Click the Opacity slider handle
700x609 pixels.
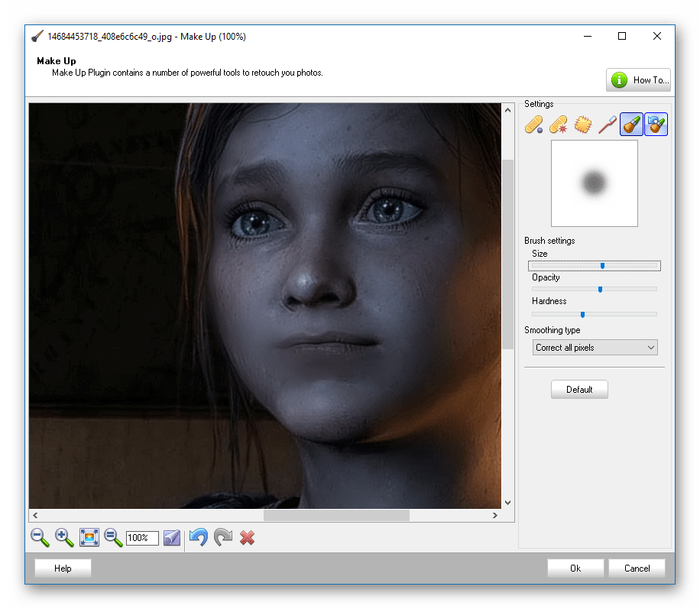point(600,290)
